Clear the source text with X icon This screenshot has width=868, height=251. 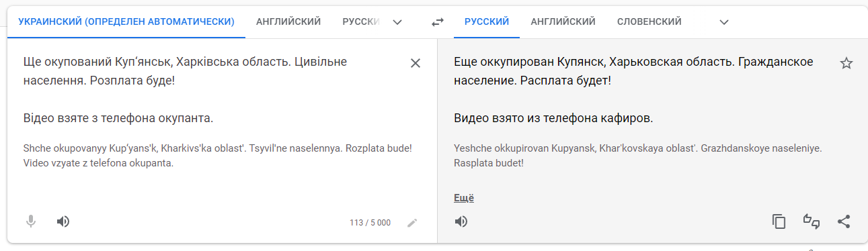[416, 63]
